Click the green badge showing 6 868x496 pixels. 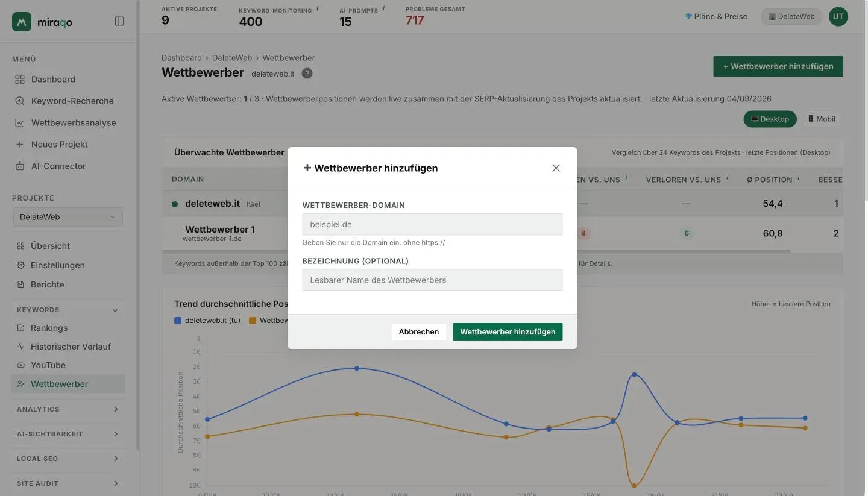687,233
